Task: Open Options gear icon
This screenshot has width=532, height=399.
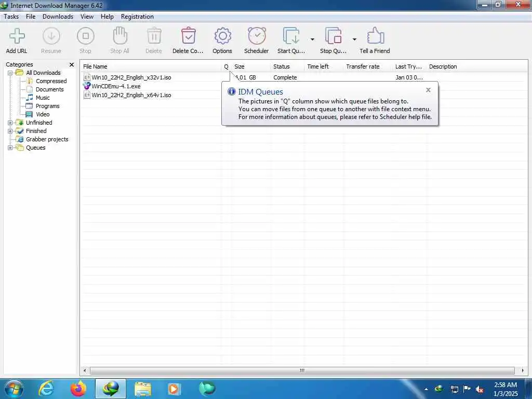Action: [x=222, y=36]
